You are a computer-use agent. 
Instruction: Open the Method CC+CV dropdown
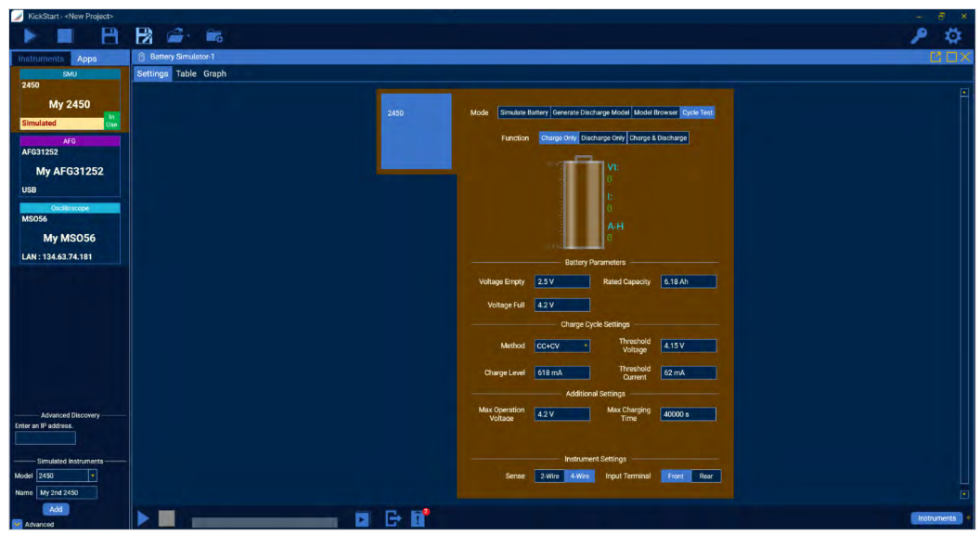pos(561,346)
